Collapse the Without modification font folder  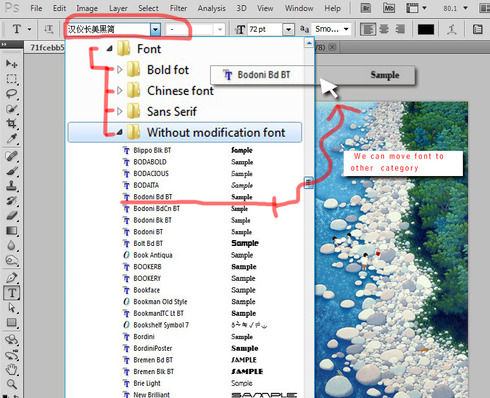pyautogui.click(x=119, y=132)
